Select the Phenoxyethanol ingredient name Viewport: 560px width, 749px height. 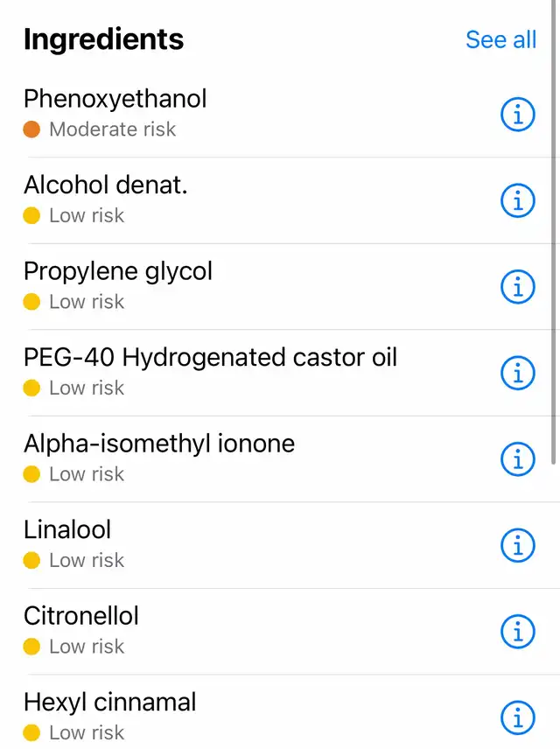pyautogui.click(x=115, y=99)
